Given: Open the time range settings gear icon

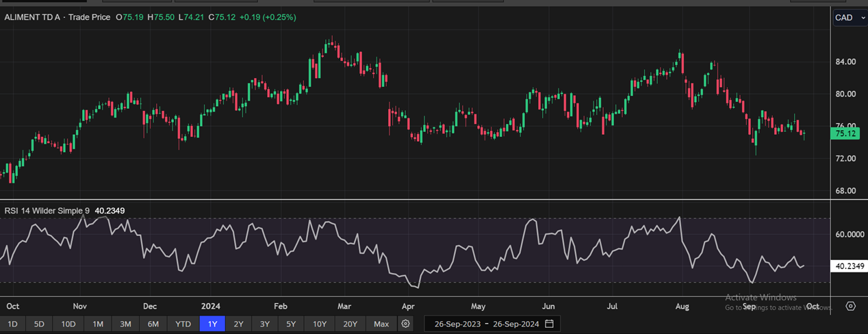Looking at the screenshot, I should (x=406, y=324).
